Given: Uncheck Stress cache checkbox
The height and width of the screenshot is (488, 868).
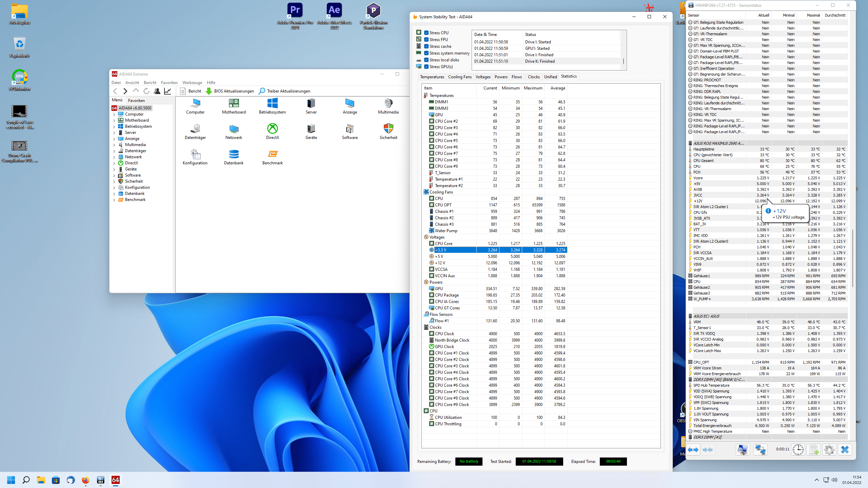Looking at the screenshot, I should tap(427, 46).
